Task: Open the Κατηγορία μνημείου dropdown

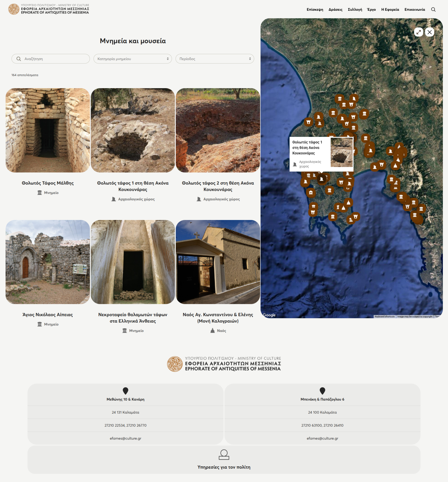Action: point(133,59)
